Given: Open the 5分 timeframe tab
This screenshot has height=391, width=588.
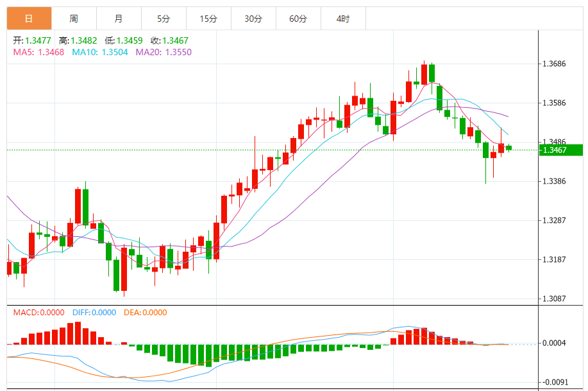Looking at the screenshot, I should pyautogui.click(x=164, y=19).
